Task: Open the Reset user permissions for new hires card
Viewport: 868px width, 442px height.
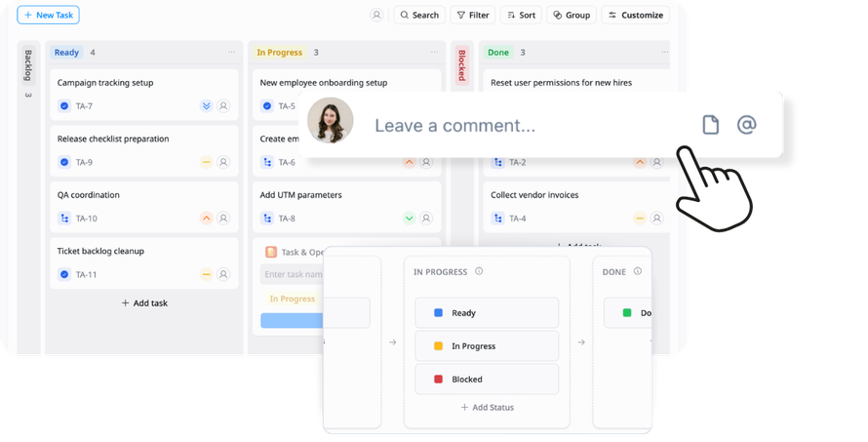Action: (575, 82)
